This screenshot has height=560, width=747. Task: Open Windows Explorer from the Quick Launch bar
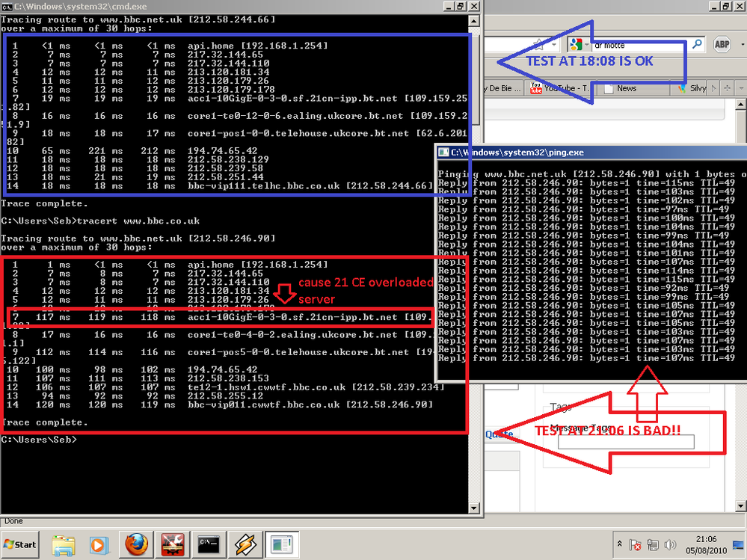tap(64, 544)
